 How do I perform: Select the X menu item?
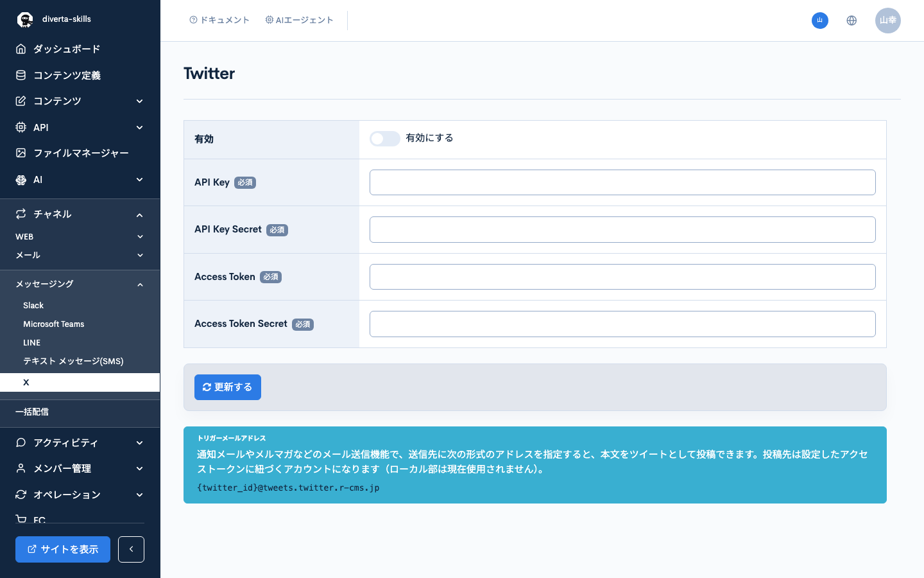click(80, 382)
